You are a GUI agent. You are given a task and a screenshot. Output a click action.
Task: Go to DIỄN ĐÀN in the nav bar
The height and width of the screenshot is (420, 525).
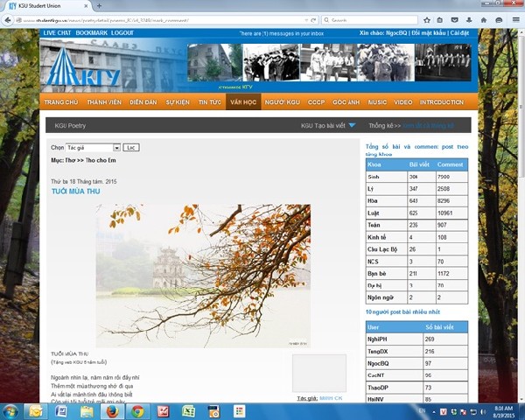143,102
